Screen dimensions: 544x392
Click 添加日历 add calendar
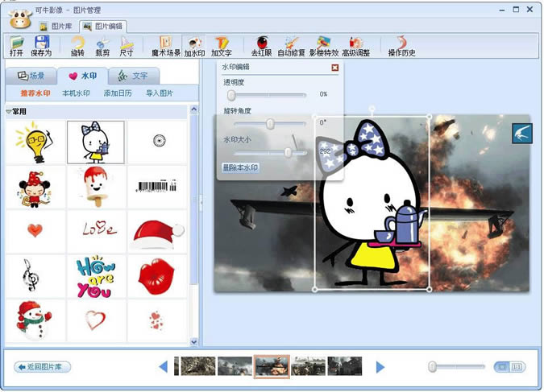[118, 93]
